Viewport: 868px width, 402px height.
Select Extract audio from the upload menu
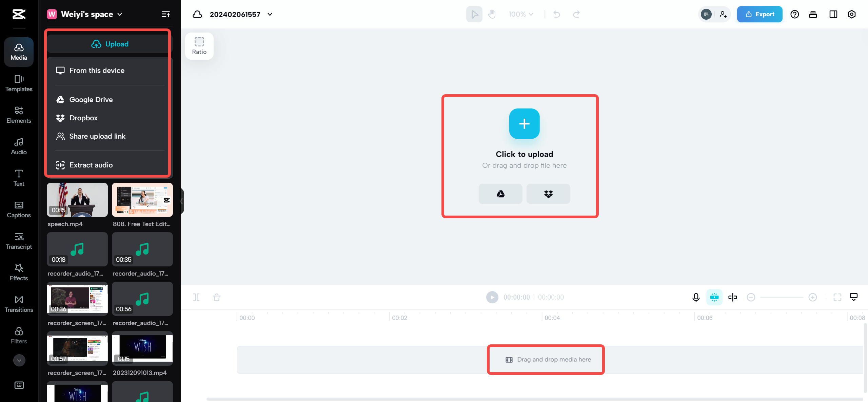(91, 165)
